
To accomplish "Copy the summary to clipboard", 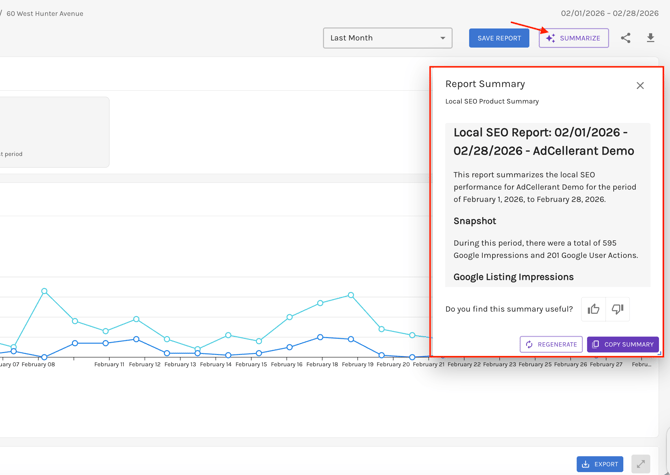I will pyautogui.click(x=622, y=344).
